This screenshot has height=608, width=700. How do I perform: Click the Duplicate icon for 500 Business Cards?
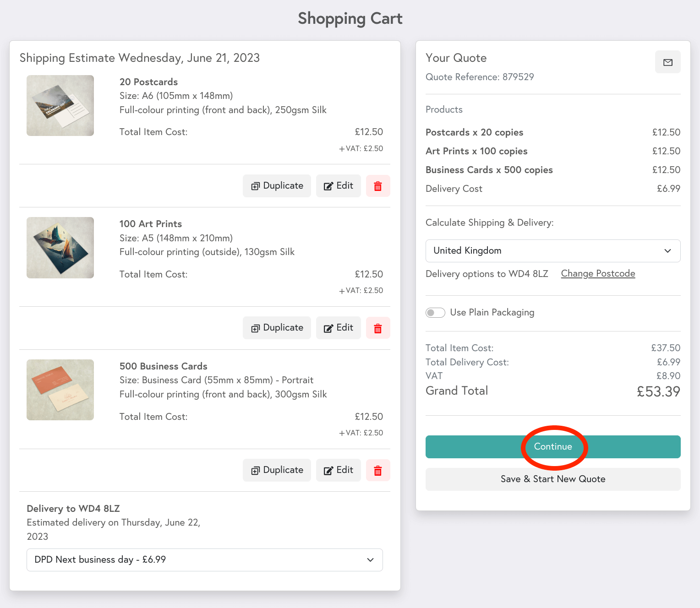(256, 470)
